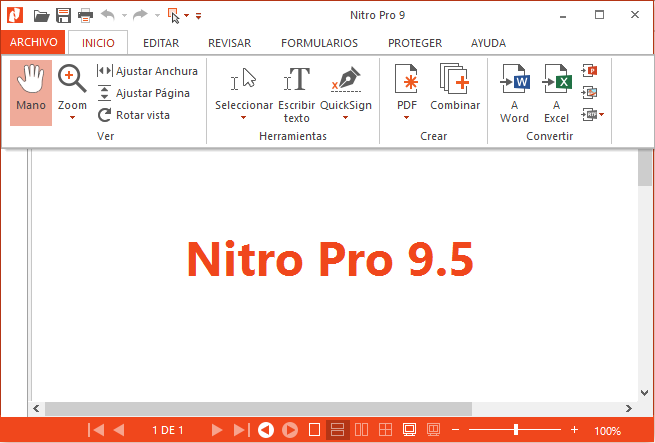Click the Save floppy disk icon
The height and width of the screenshot is (443, 655).
[x=63, y=16]
